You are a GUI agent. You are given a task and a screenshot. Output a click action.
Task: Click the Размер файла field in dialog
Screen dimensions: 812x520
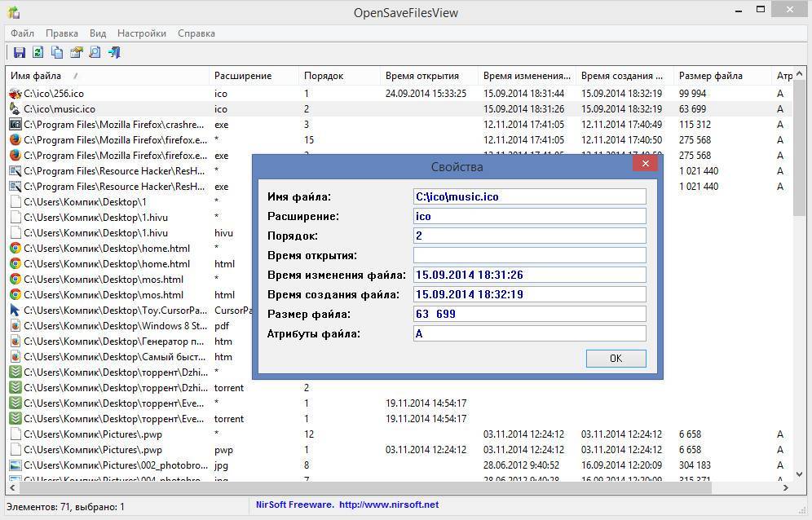click(x=529, y=314)
